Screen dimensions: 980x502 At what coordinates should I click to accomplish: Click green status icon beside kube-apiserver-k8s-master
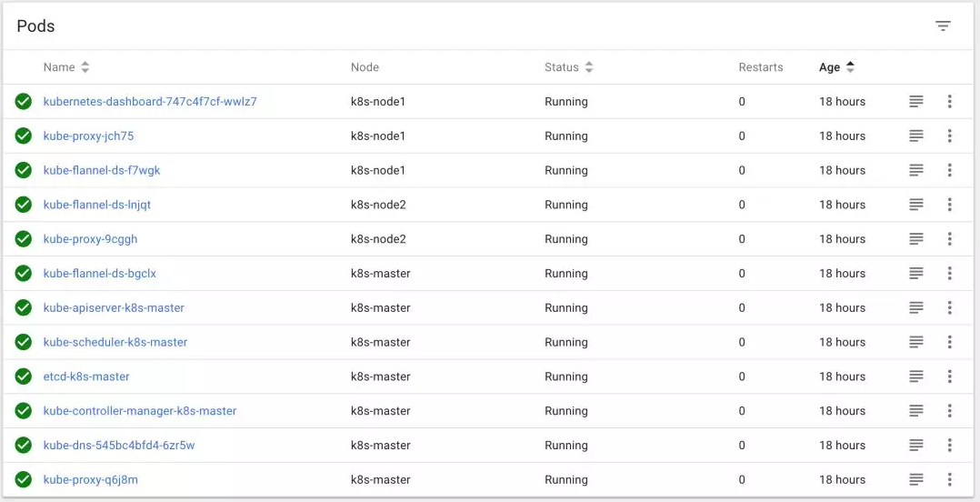point(24,307)
